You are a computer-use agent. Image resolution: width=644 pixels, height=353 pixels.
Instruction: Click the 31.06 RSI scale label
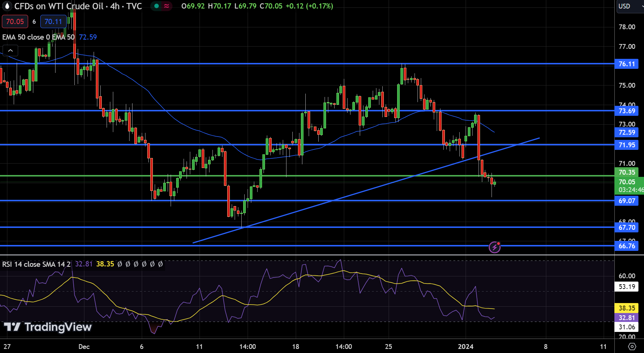click(x=627, y=327)
